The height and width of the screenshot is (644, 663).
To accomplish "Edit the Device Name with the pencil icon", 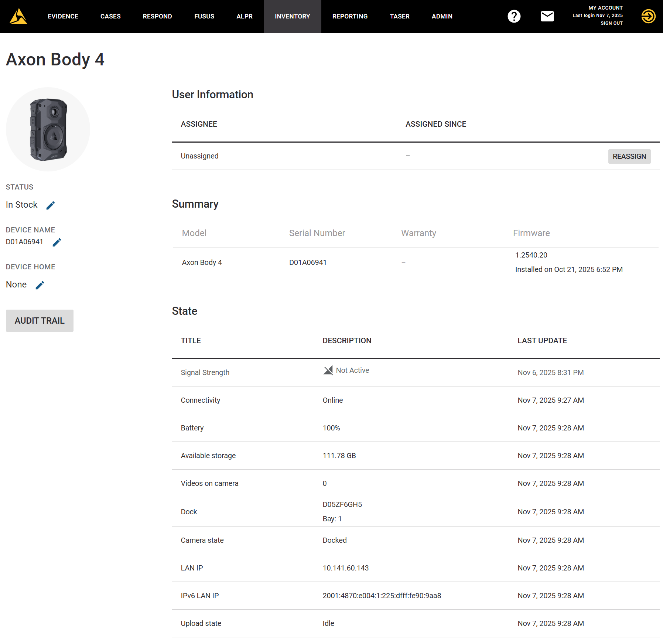I will tap(57, 242).
